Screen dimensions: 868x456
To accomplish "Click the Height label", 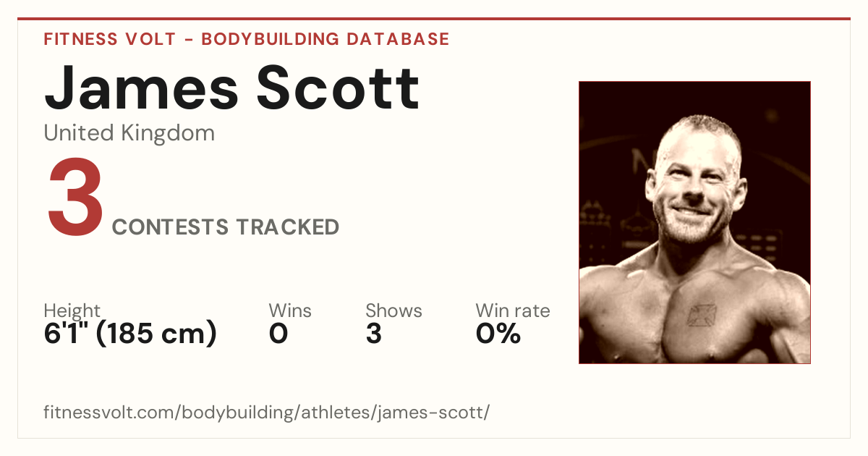I will point(72,311).
